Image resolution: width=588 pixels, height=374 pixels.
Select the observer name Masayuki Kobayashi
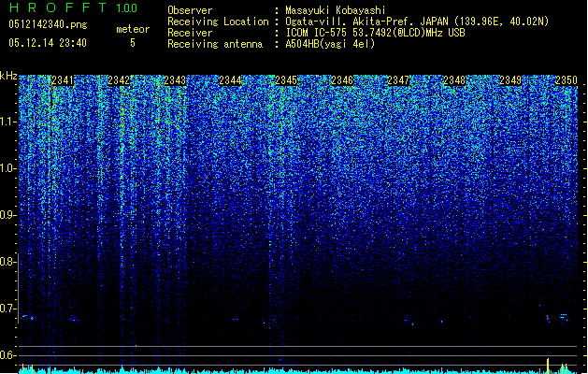pyautogui.click(x=336, y=10)
